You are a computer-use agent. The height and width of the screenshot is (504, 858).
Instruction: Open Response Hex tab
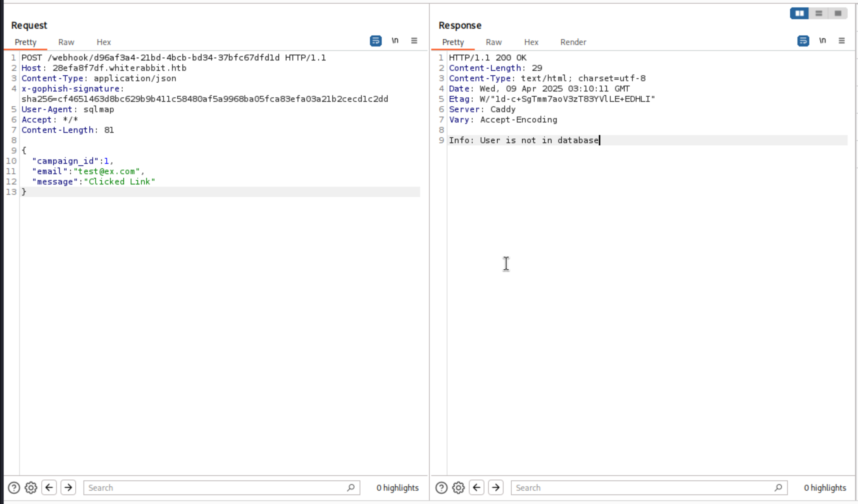pos(531,42)
